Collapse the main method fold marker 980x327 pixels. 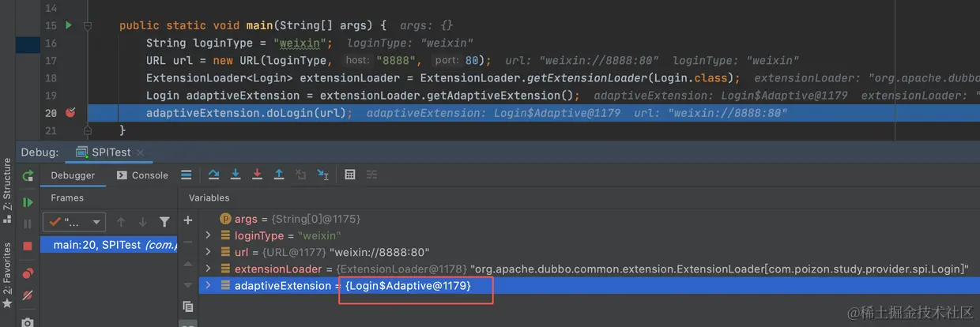[88, 25]
